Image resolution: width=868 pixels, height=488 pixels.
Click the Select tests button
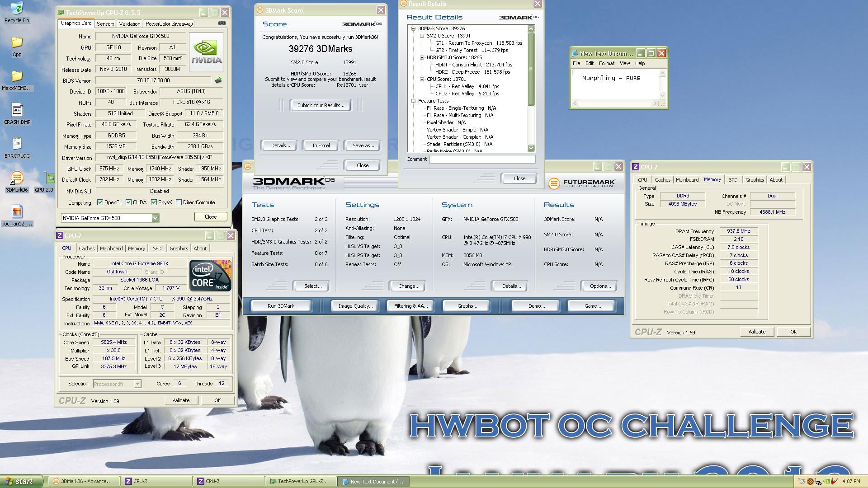tap(312, 286)
